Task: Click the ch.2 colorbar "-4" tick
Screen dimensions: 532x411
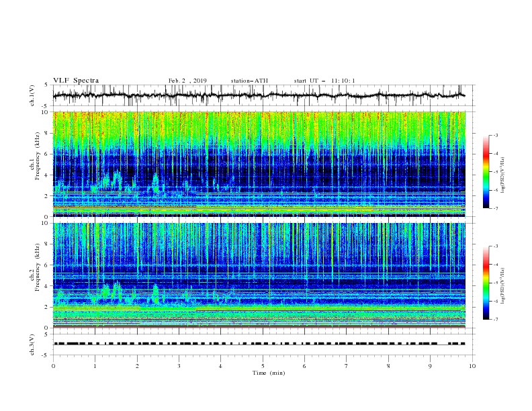Action: pos(495,265)
